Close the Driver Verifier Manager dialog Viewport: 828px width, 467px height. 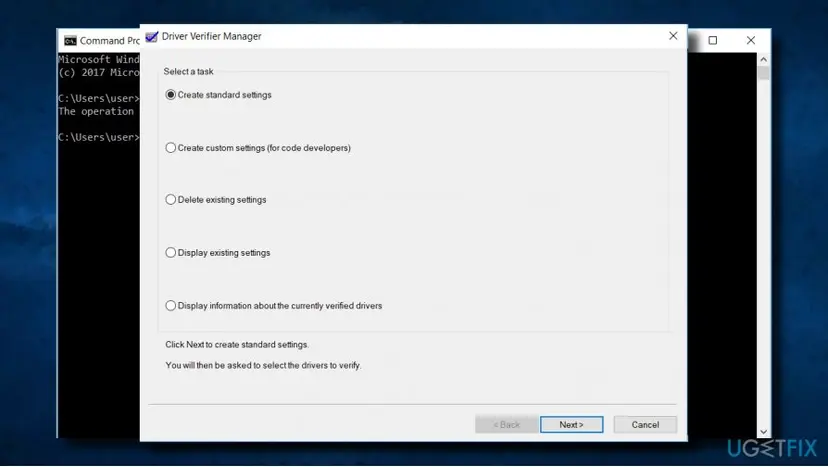tap(673, 36)
